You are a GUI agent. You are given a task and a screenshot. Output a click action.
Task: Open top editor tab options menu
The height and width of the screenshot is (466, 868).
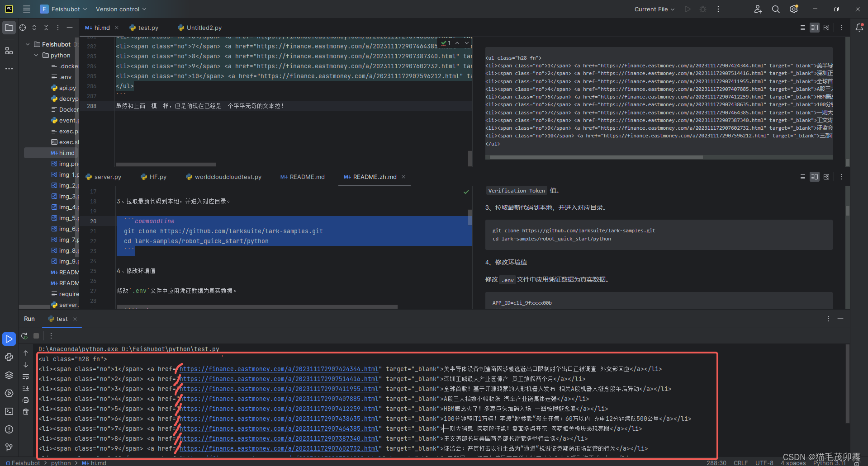click(841, 28)
